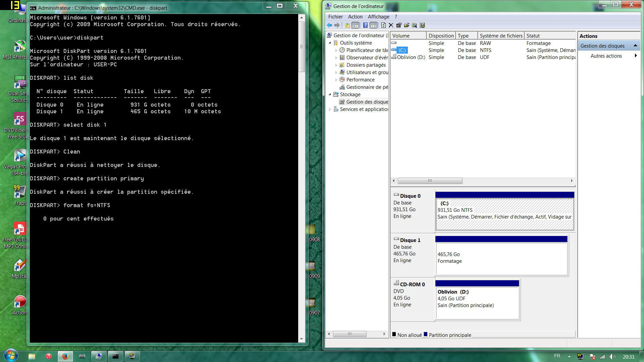The image size is (644, 362).
Task: Sort by the Type column header
Action: (x=467, y=36)
